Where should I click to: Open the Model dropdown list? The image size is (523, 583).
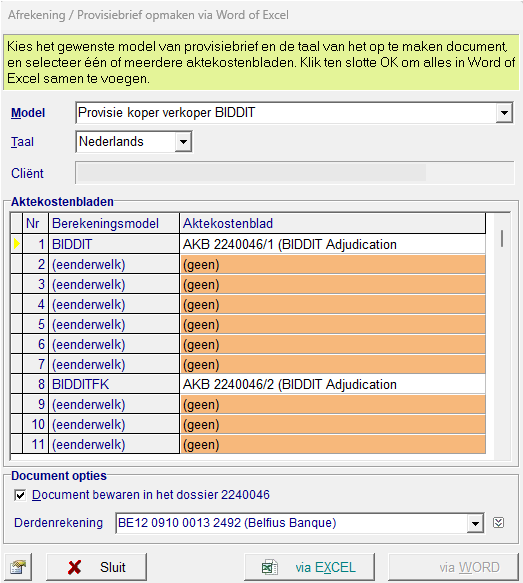pos(504,113)
